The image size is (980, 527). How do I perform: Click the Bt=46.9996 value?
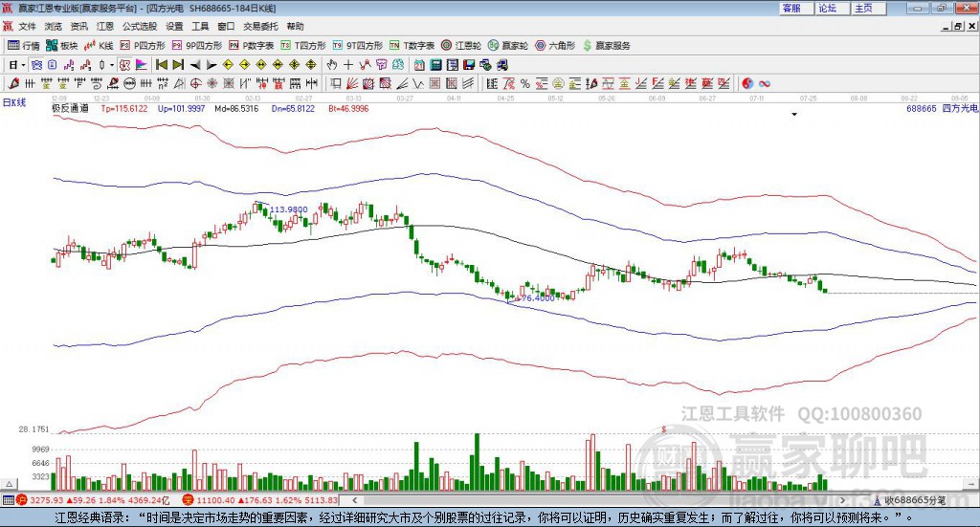(x=348, y=108)
